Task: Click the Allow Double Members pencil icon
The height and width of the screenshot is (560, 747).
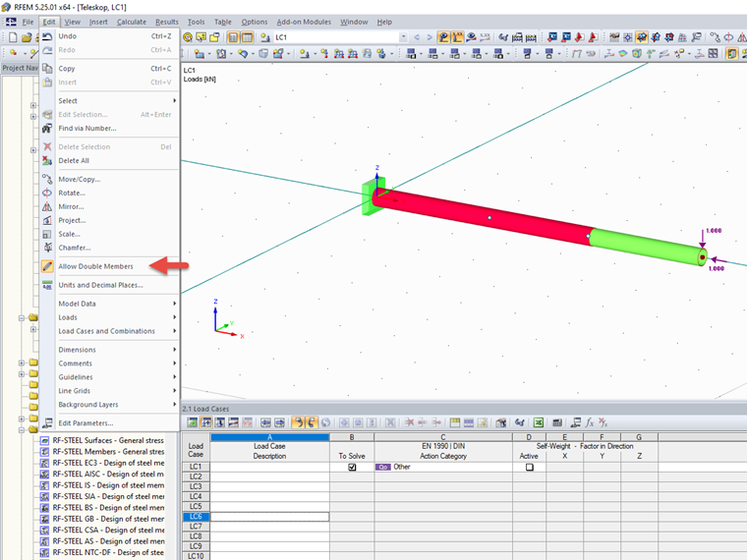Action: [47, 266]
